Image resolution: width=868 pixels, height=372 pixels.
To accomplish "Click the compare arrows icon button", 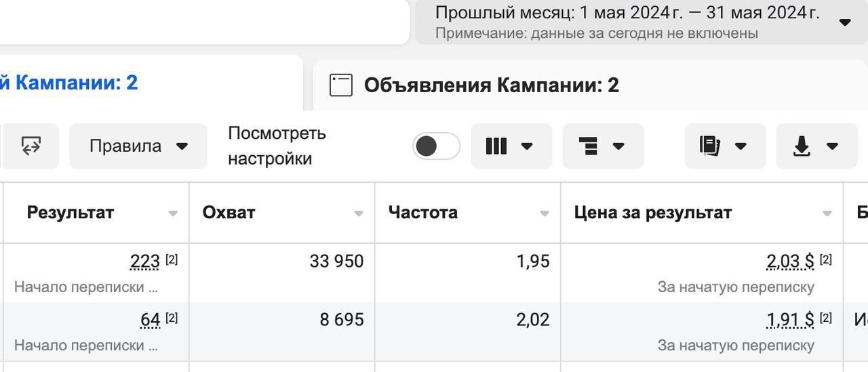I will click(31, 146).
